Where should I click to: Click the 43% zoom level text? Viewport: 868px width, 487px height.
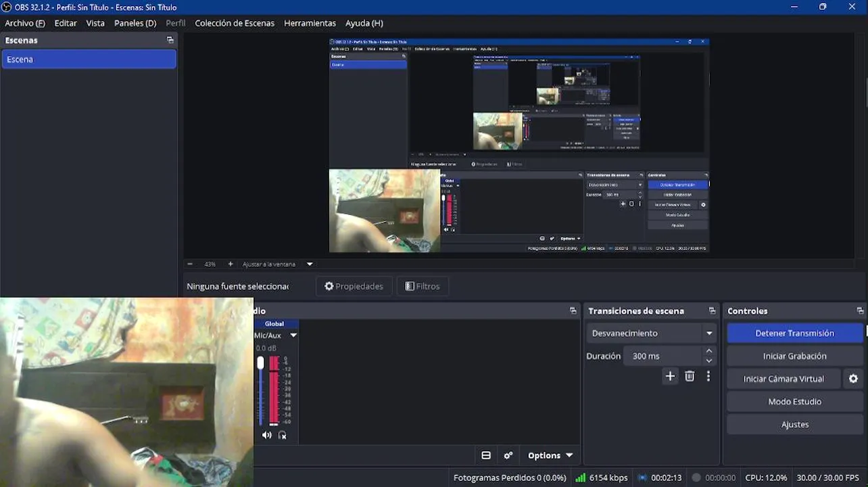pyautogui.click(x=210, y=264)
